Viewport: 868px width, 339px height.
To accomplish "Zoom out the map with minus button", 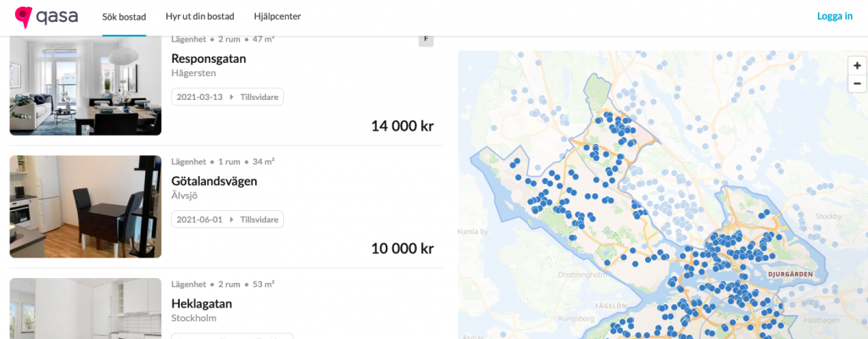I will [857, 83].
